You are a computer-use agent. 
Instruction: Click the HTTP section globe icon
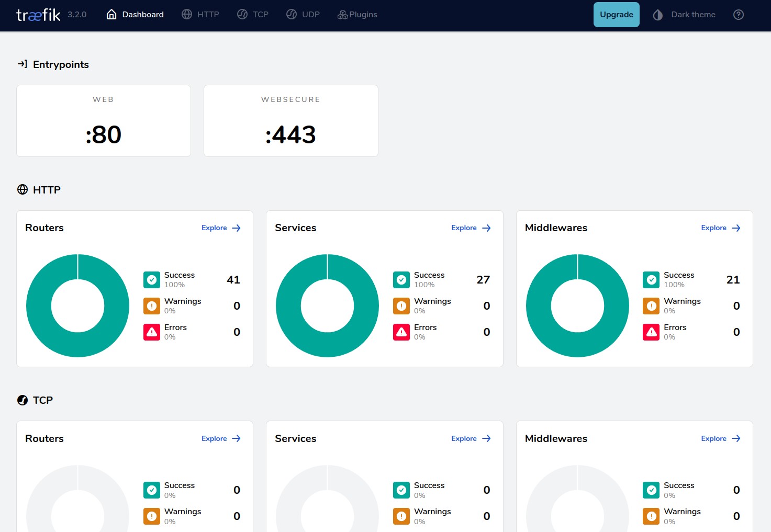click(23, 189)
